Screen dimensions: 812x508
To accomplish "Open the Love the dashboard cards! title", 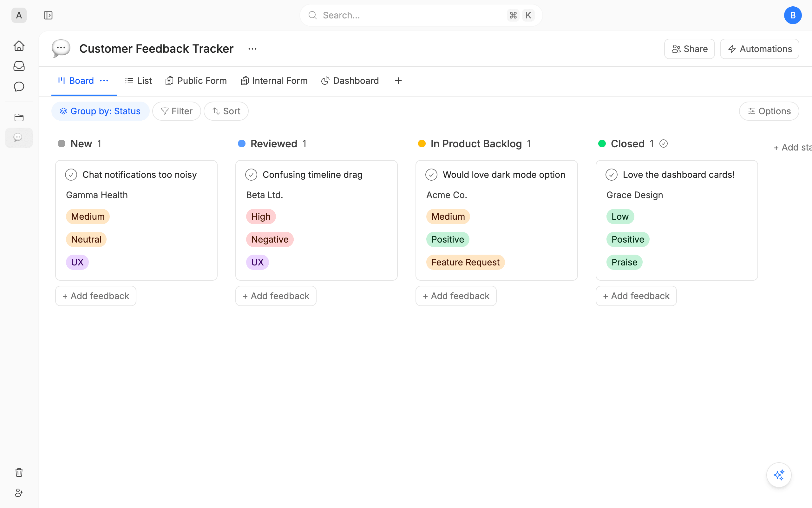I will click(x=679, y=175).
